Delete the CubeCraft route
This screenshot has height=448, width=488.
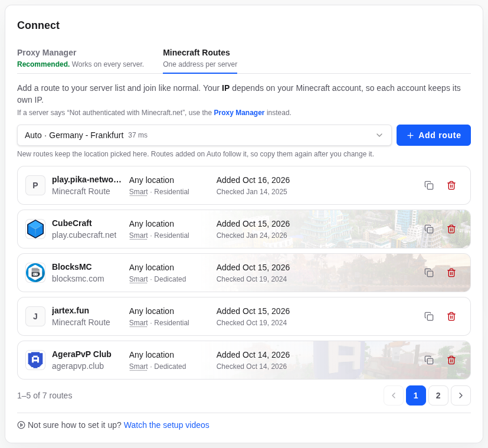(x=451, y=229)
